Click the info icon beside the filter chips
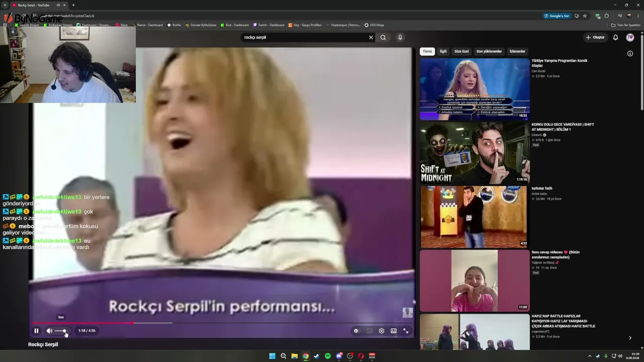This screenshot has height=362, width=644. 630,53
